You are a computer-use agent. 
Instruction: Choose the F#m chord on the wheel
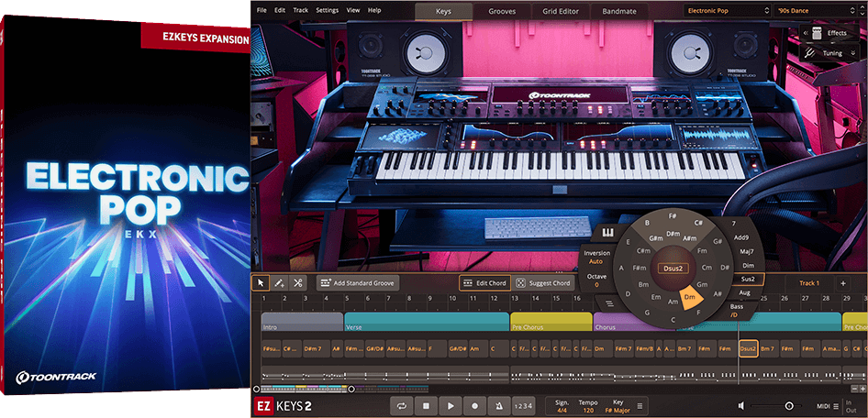click(x=640, y=269)
